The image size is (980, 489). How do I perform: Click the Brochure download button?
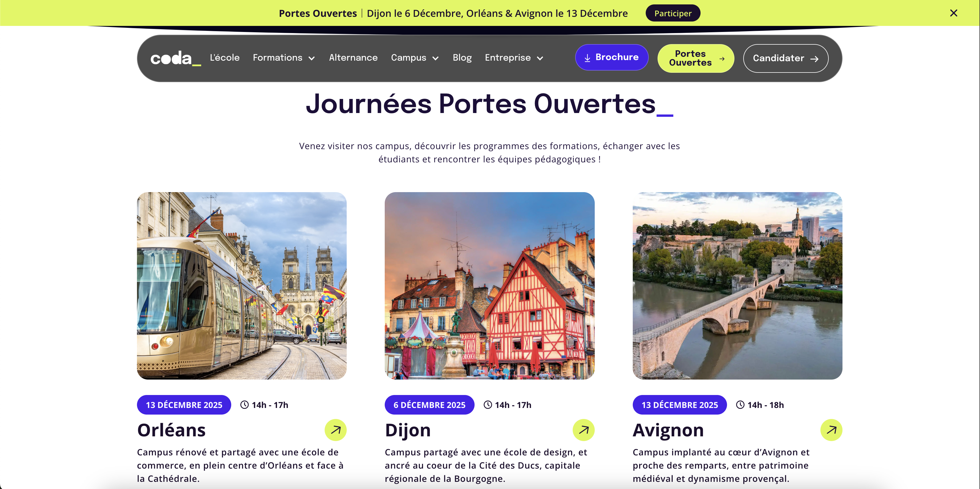(611, 57)
